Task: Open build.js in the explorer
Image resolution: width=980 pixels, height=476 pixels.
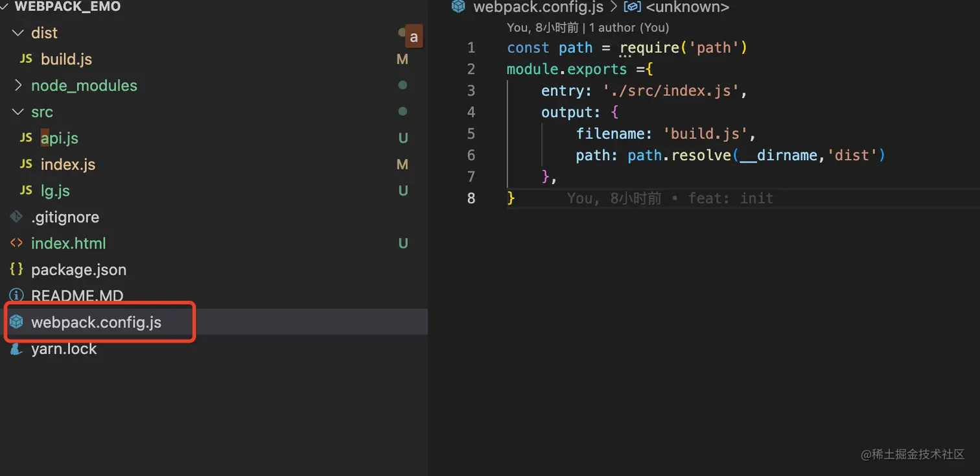Action: 66,59
